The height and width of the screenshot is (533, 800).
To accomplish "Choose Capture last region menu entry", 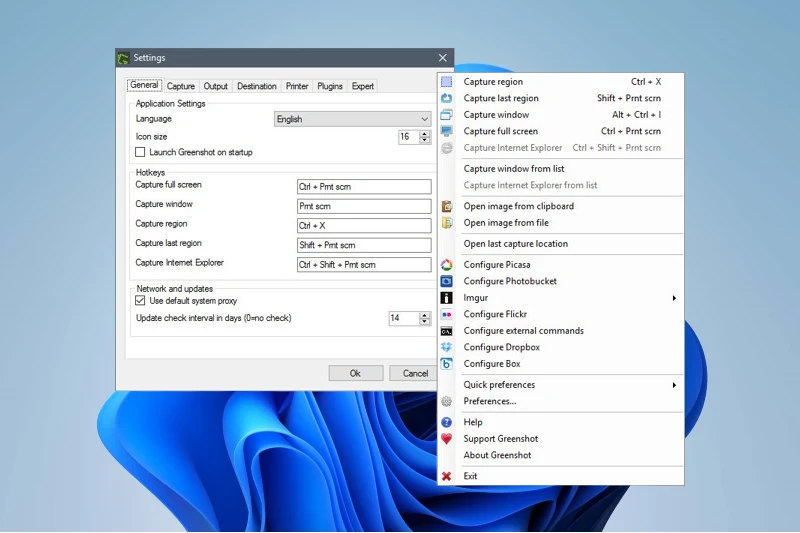I will click(x=560, y=98).
